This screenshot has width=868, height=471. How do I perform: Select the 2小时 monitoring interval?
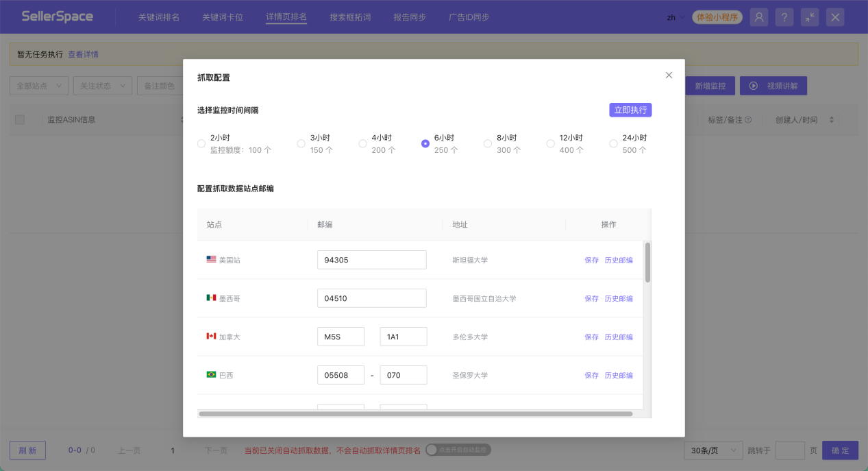pyautogui.click(x=201, y=143)
